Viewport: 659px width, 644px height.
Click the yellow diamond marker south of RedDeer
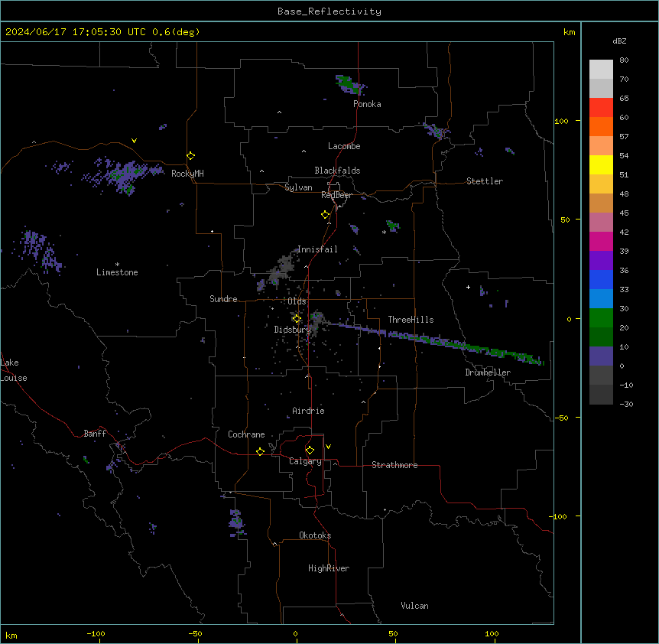pyautogui.click(x=326, y=215)
